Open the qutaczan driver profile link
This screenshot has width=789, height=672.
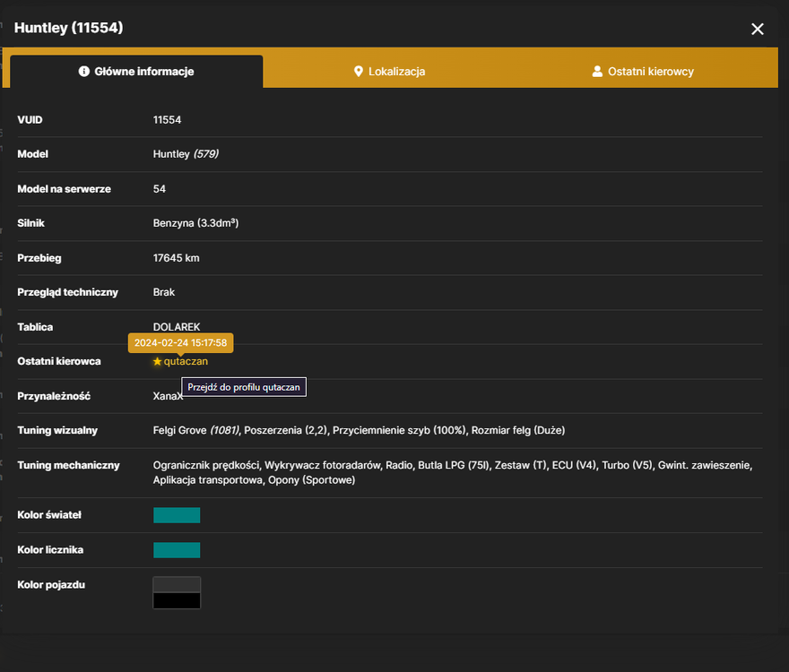click(186, 361)
